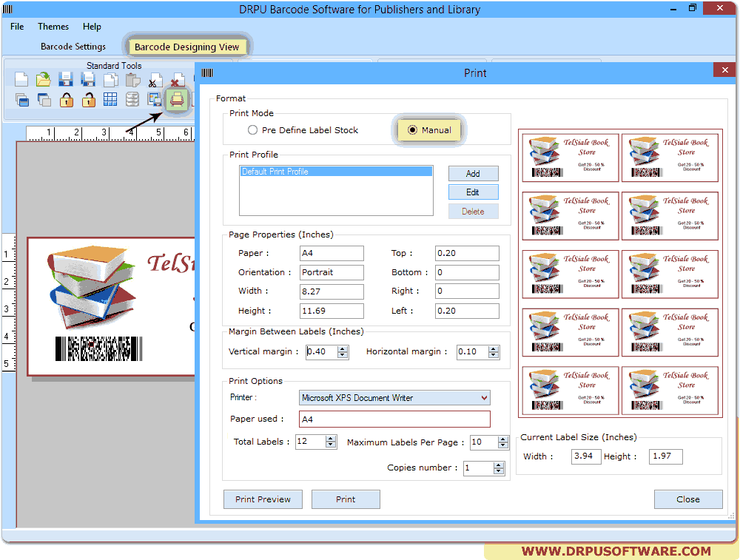
Task: Open the database batch icon
Action: [x=132, y=100]
